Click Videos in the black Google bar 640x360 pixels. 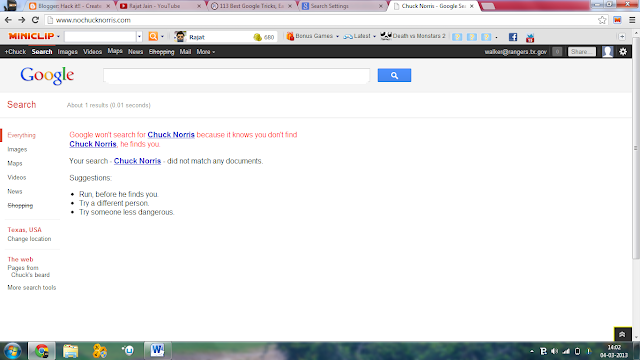pyautogui.click(x=92, y=51)
